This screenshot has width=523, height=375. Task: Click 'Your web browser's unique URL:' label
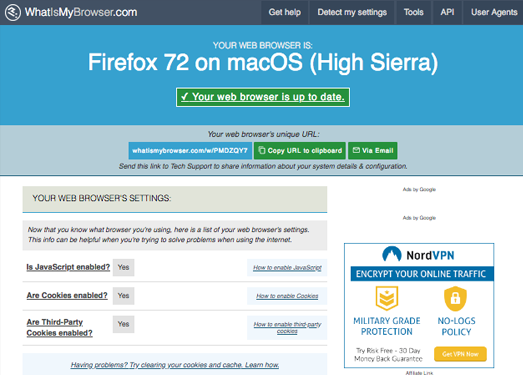pyautogui.click(x=264, y=134)
